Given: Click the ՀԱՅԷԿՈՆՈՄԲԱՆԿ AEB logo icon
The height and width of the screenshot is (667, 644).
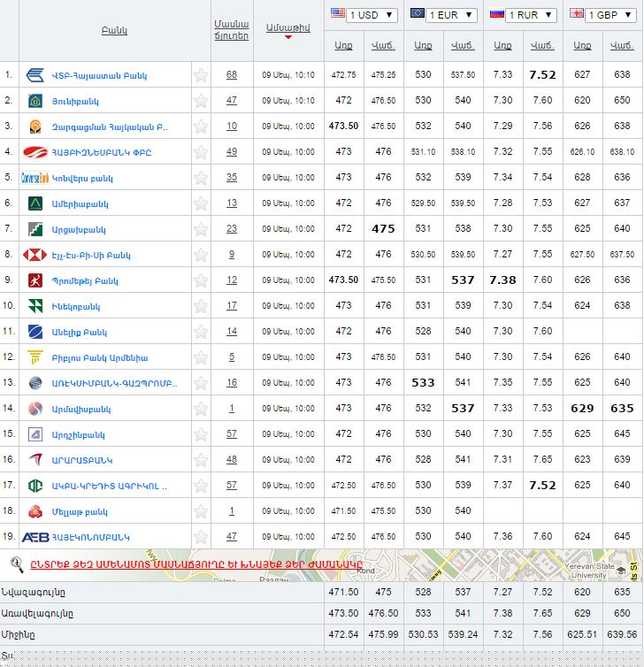Looking at the screenshot, I should (x=35, y=537).
